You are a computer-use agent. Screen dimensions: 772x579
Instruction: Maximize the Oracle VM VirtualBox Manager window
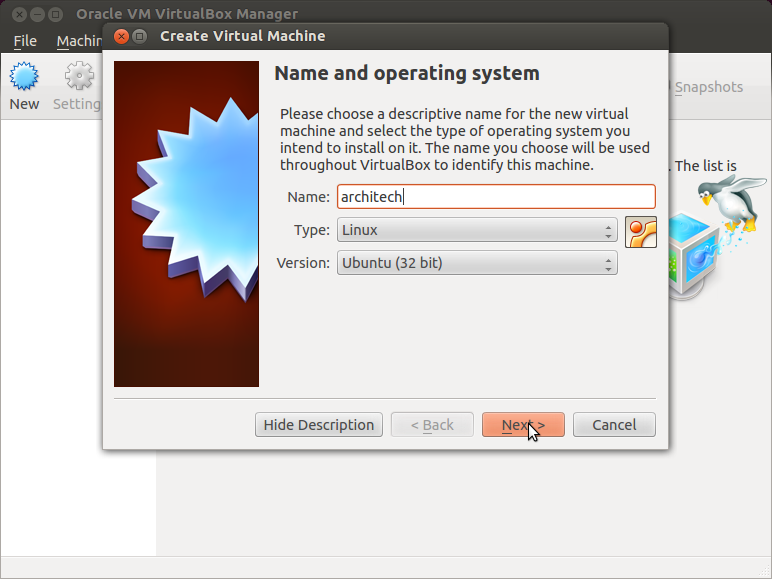pyautogui.click(x=56, y=14)
